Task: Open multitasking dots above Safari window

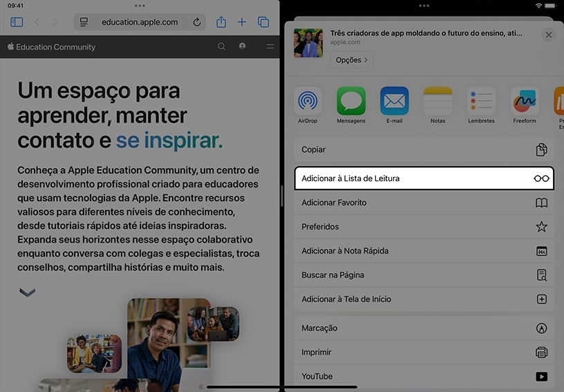Action: [140, 6]
